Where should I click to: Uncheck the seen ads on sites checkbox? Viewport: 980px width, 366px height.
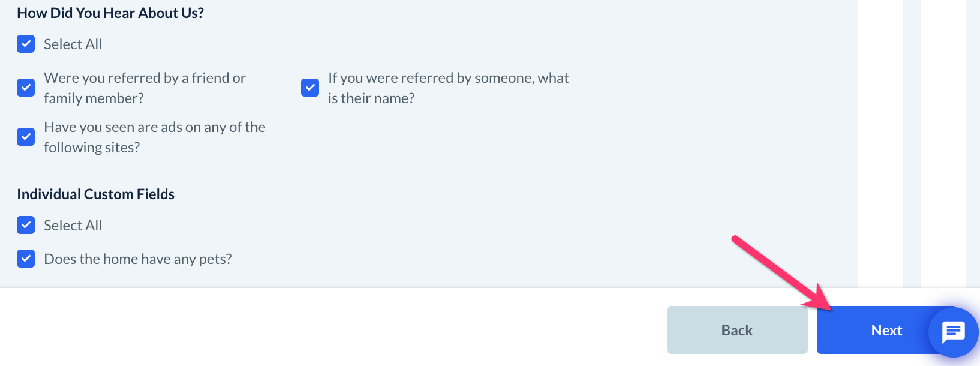tap(26, 137)
